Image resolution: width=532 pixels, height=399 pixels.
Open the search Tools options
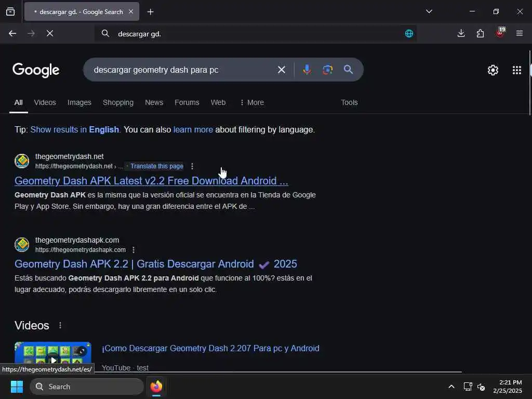[349, 102]
